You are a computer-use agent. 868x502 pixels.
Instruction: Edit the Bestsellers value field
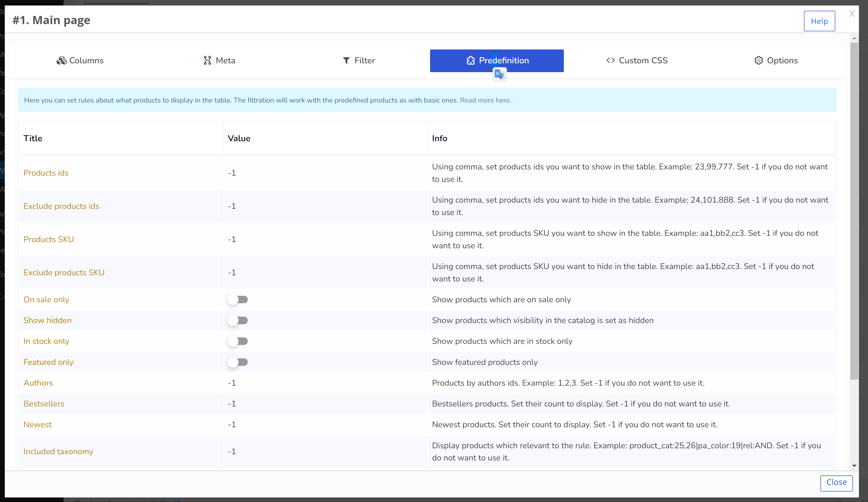pyautogui.click(x=325, y=404)
